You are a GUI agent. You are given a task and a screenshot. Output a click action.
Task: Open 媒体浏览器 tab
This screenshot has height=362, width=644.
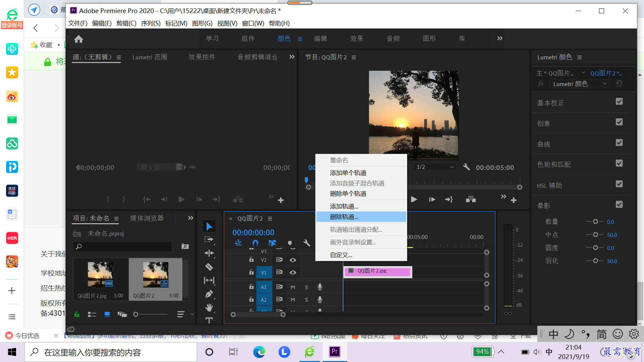[x=147, y=218]
